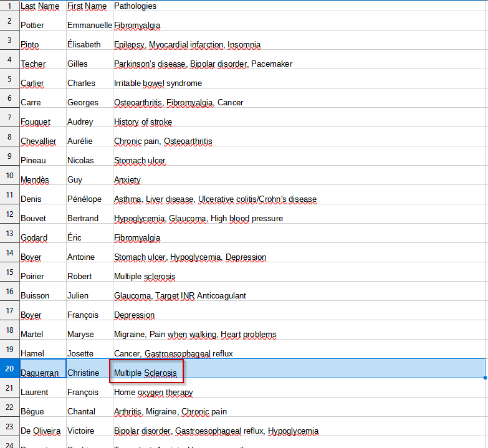Click the "Cancer, Gastroesophageal reflux" cell
Viewport: 488px width, 448px height.
[173, 353]
